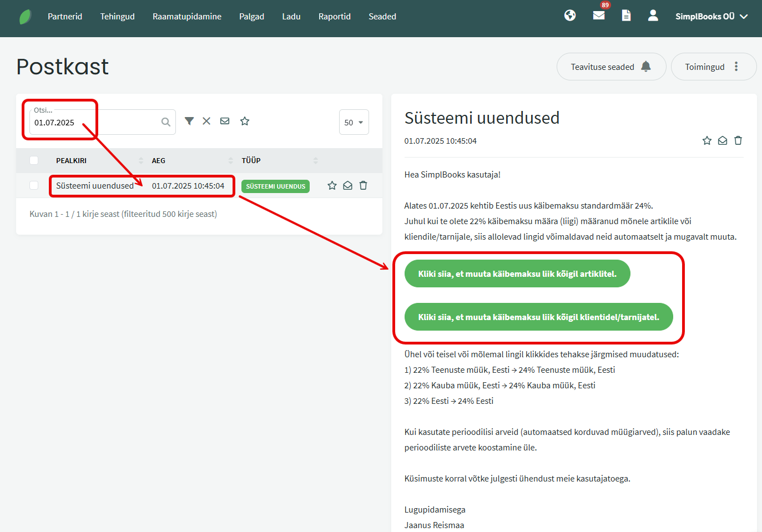Open the SimplBooks OÜ company dropdown
Image resolution: width=762 pixels, height=532 pixels.
coord(711,17)
